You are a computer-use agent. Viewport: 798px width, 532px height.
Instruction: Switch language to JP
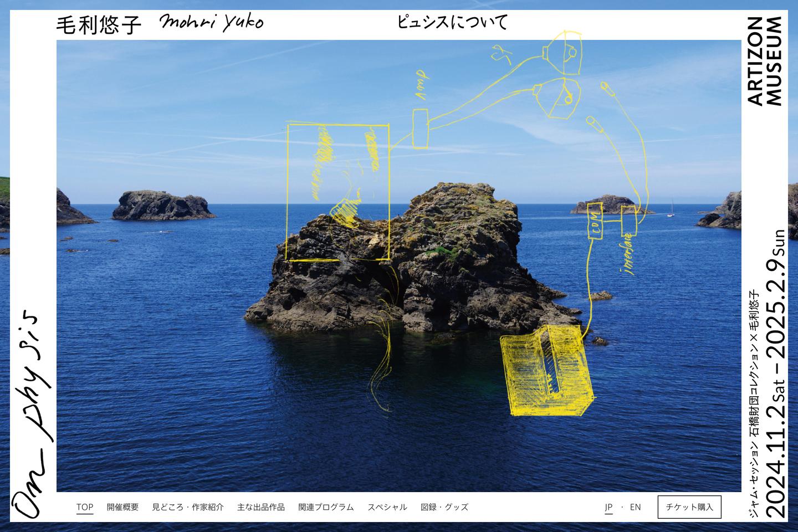[x=608, y=507]
